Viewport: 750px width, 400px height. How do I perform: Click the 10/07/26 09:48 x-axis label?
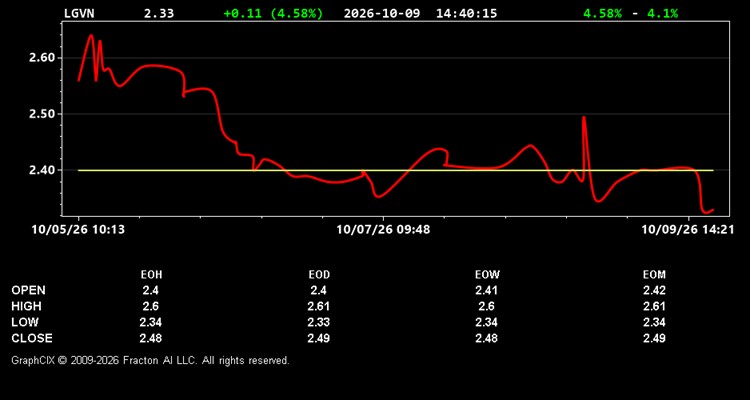383,230
